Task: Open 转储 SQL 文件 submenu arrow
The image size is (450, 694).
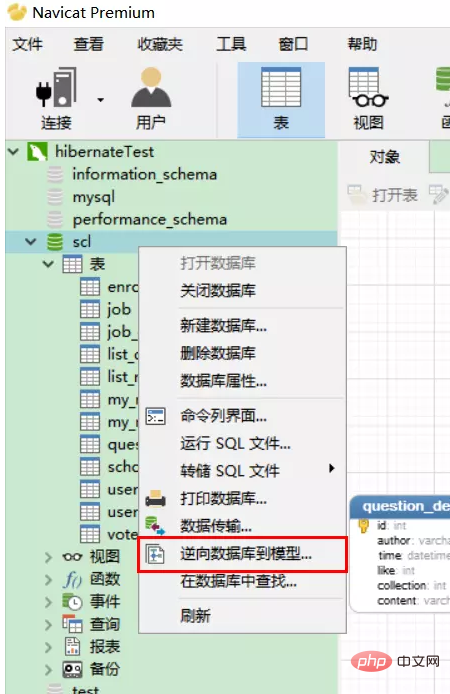Action: coord(331,468)
